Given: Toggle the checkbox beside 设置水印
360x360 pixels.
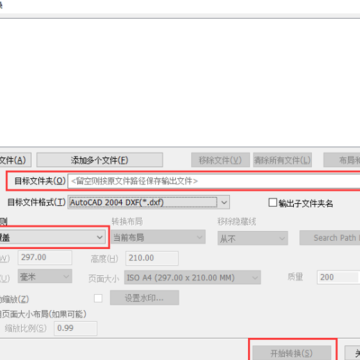Looking at the screenshot, I should (x=98, y=298).
